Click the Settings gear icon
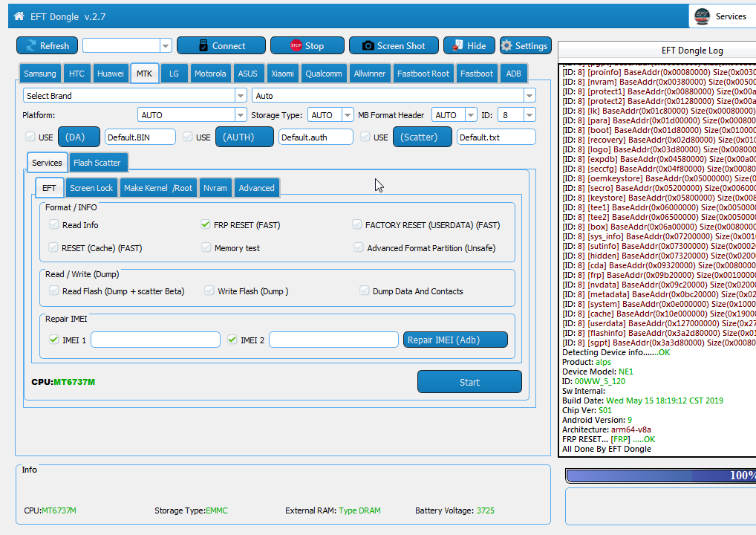Screen dimensions: 756x535 click(x=506, y=45)
